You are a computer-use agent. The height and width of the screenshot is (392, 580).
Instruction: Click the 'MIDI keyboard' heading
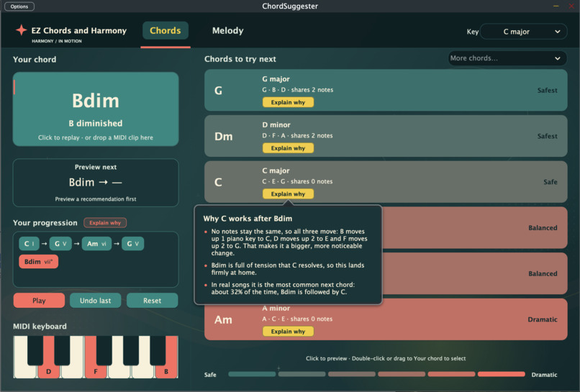coord(40,327)
